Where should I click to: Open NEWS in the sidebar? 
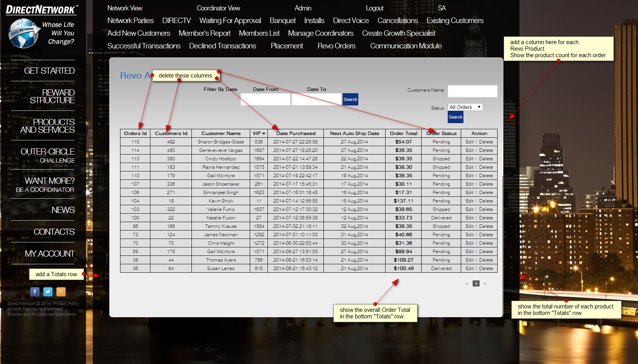(x=63, y=210)
